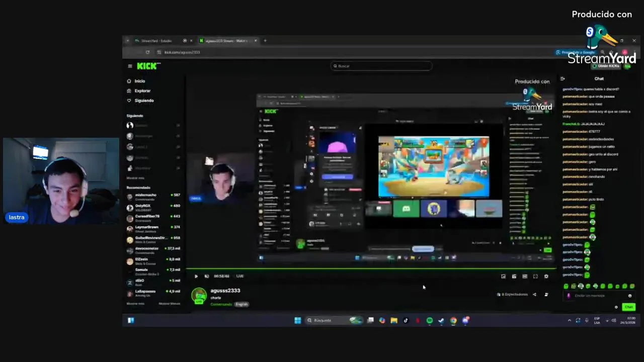Toggle play on the stream player
This screenshot has width=644, height=362.
pyautogui.click(x=196, y=276)
